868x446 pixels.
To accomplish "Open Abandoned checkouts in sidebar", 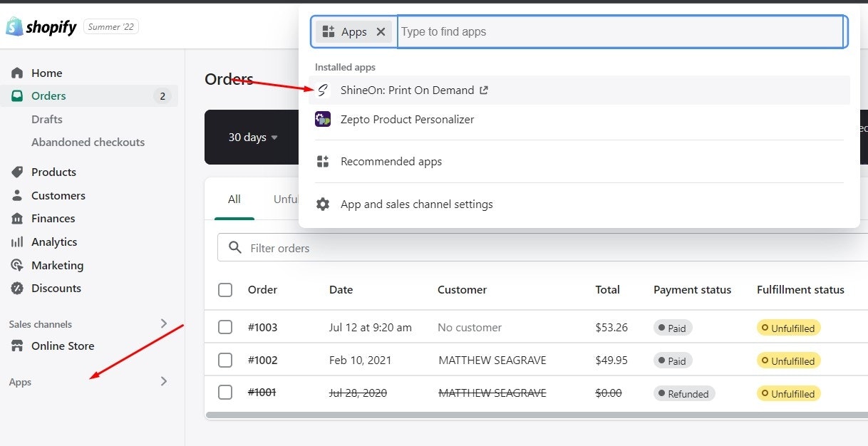I will click(x=88, y=142).
